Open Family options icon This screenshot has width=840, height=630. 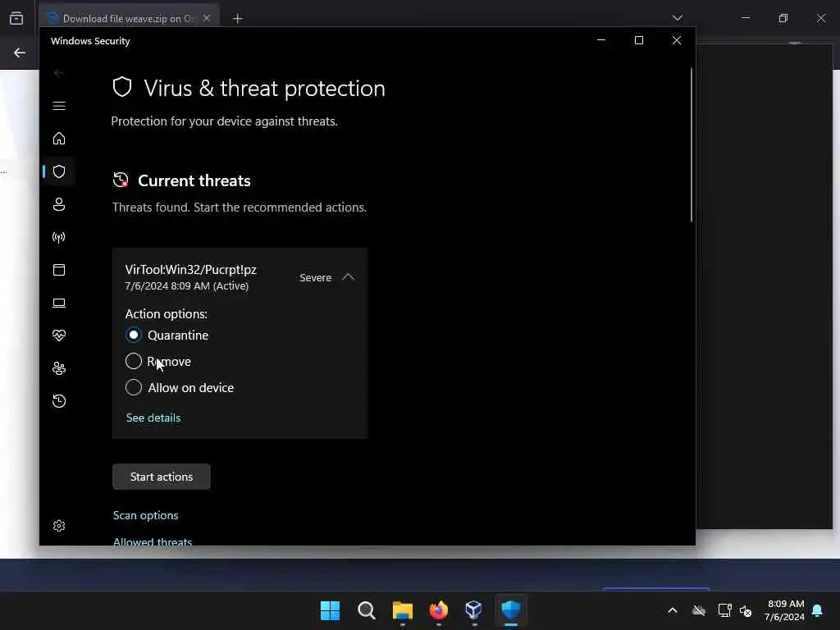59,368
